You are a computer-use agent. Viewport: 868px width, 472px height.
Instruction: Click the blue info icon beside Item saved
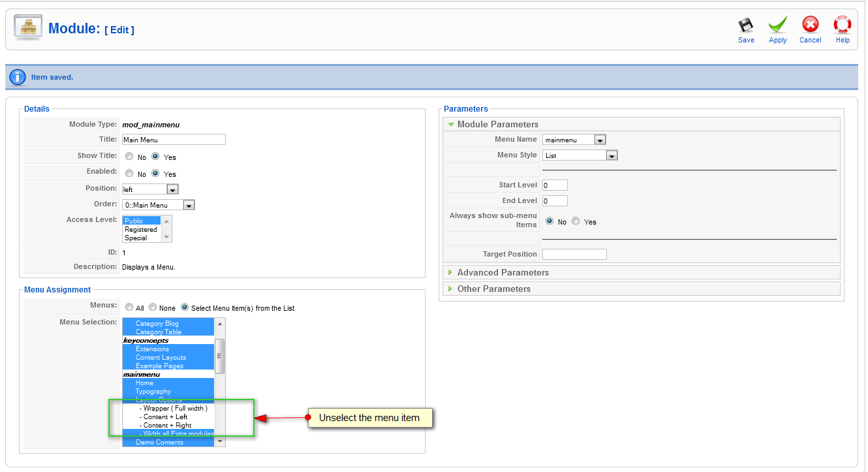click(x=18, y=77)
